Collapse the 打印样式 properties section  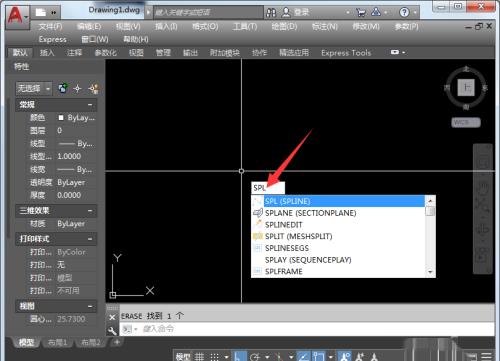90,239
